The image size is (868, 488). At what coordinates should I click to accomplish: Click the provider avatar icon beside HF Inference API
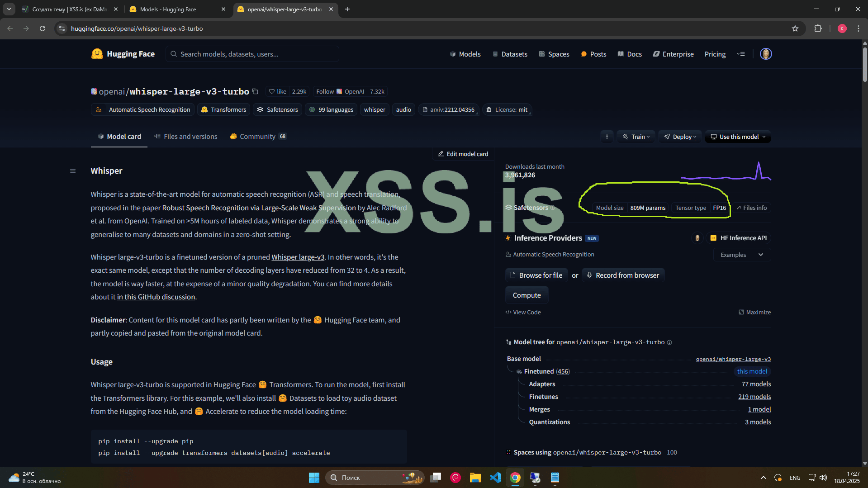point(697,238)
